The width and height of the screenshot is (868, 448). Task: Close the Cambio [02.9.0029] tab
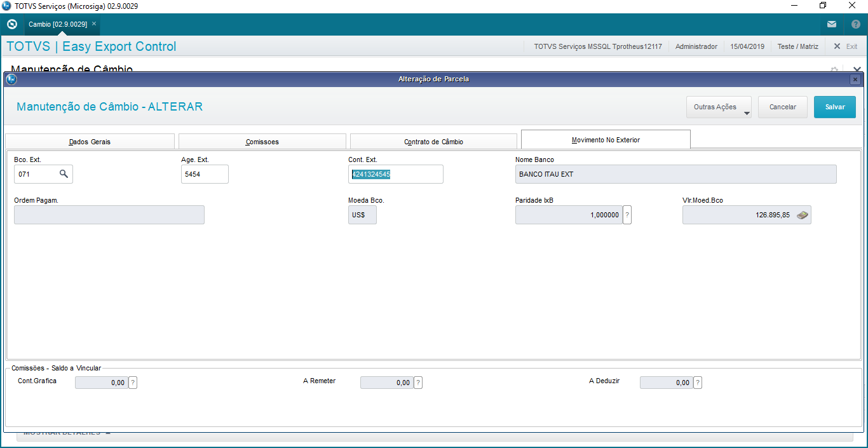(94, 24)
